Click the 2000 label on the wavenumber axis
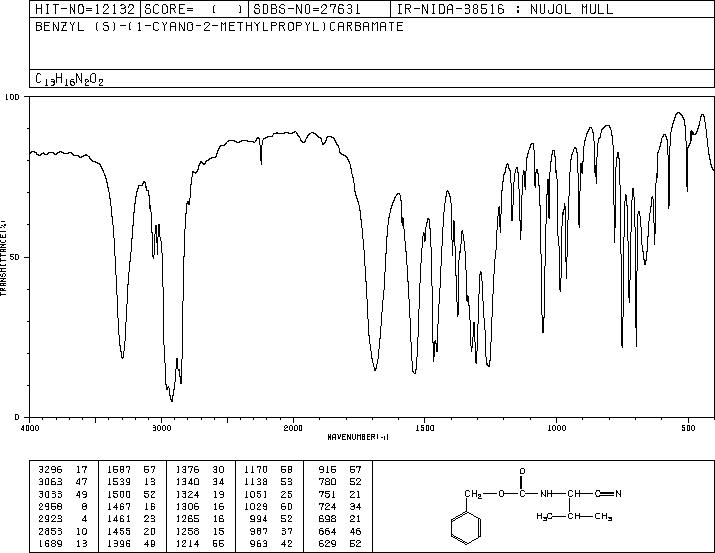Image resolution: width=715 pixels, height=553 pixels. [293, 428]
